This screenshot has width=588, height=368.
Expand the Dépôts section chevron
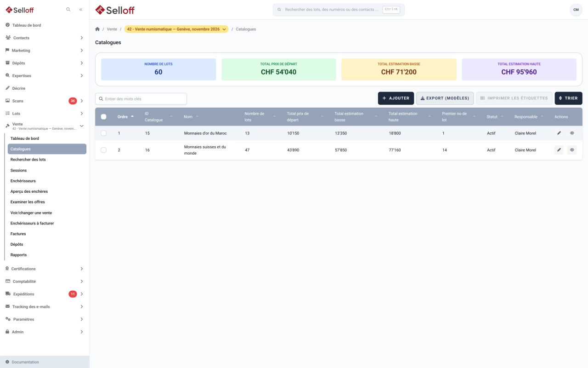[82, 63]
